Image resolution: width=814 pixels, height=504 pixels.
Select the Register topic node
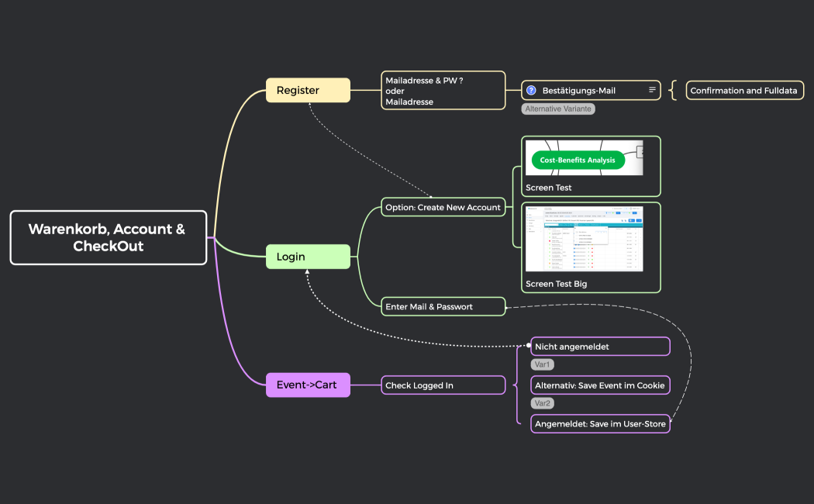click(x=308, y=90)
